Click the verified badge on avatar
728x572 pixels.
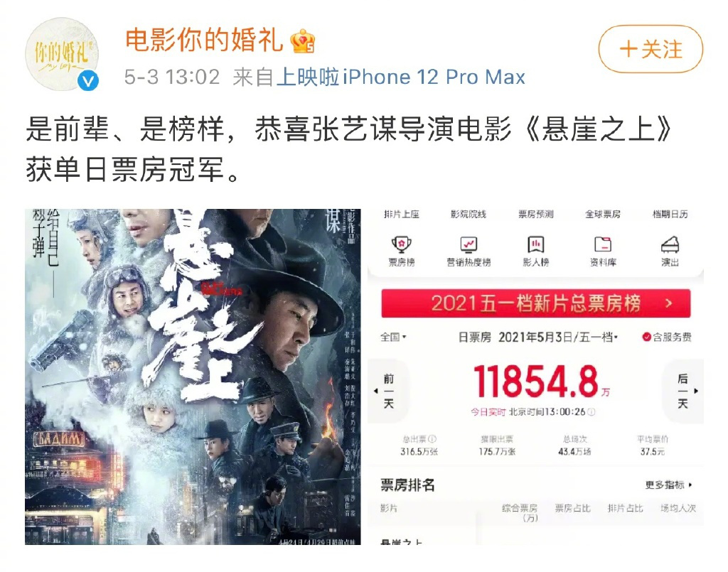tap(87, 80)
